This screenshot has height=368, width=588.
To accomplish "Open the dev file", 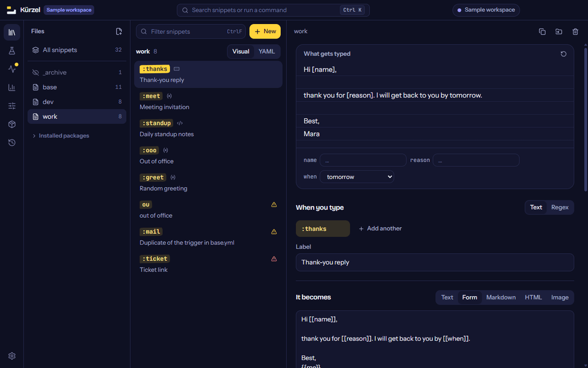I will pos(77,102).
